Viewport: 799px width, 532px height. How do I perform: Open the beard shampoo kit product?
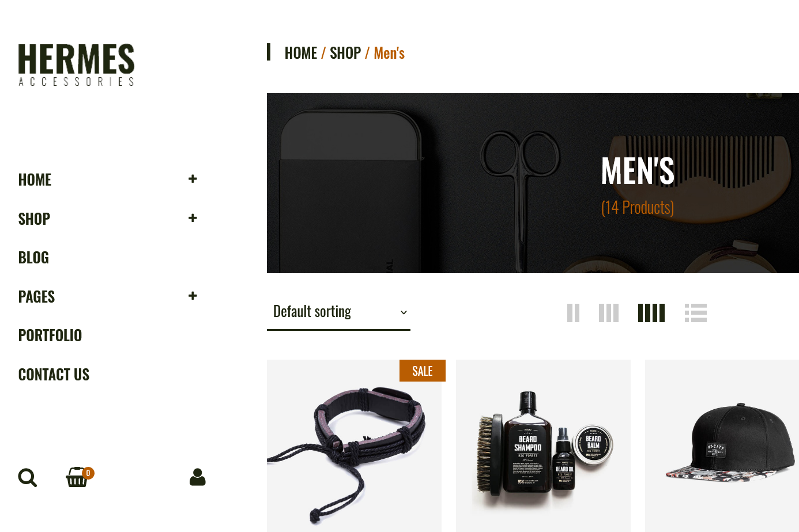(x=543, y=446)
